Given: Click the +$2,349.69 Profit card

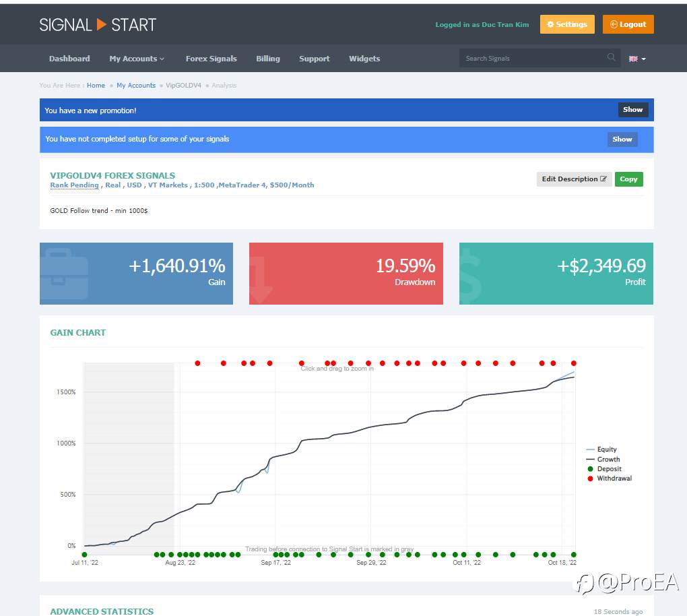Looking at the screenshot, I should click(x=556, y=274).
